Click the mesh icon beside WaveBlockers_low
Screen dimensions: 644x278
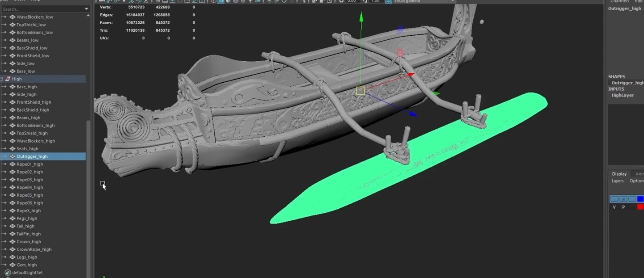pos(13,17)
